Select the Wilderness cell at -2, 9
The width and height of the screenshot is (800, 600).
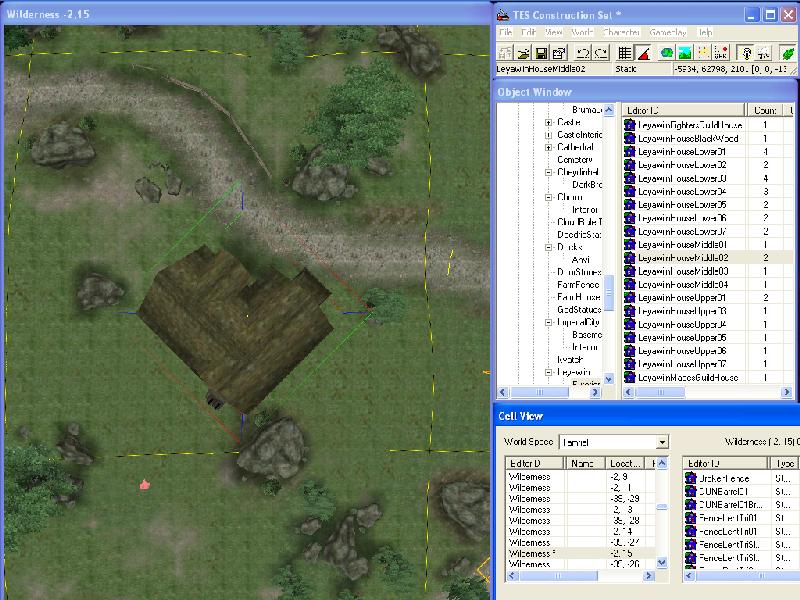tap(581, 477)
